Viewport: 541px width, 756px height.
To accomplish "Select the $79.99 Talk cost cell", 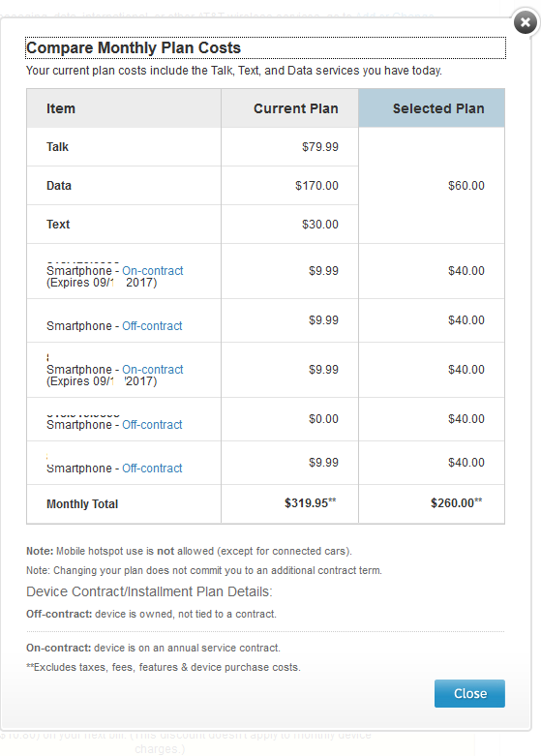I will click(289, 146).
